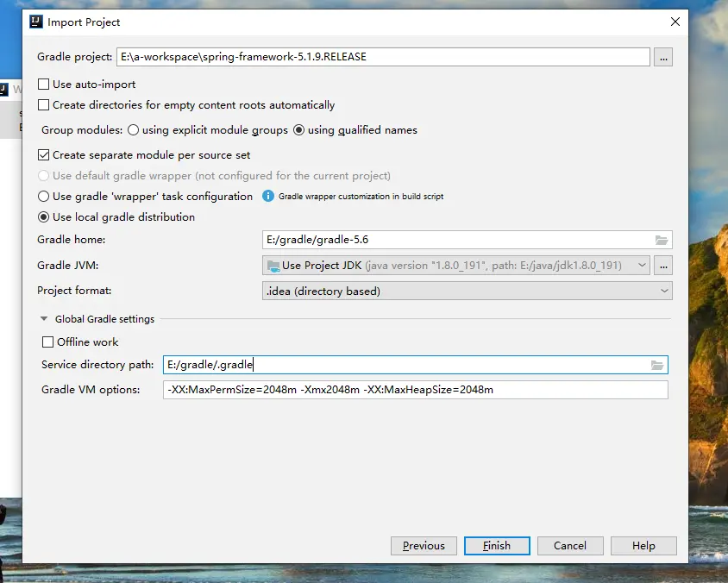The height and width of the screenshot is (583, 728).
Task: Enable the Use auto-import checkbox
Action: point(43,84)
